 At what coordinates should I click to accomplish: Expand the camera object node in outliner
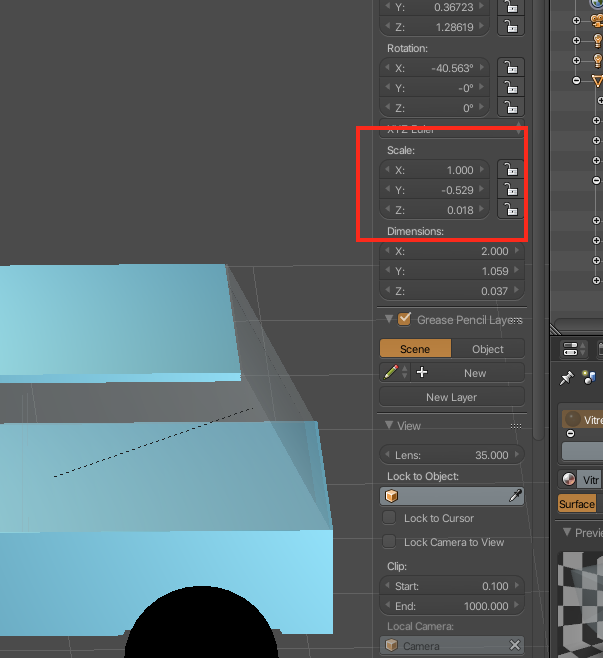pos(577,21)
